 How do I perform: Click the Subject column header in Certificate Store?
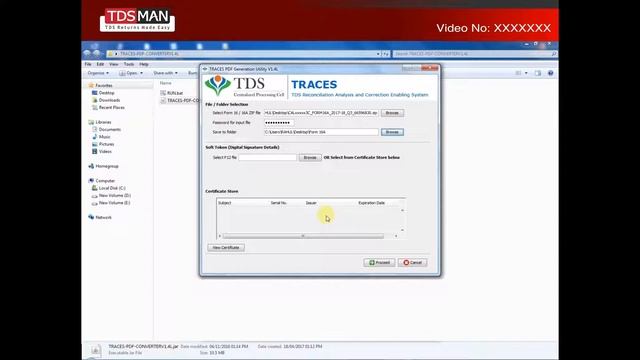[x=225, y=203]
